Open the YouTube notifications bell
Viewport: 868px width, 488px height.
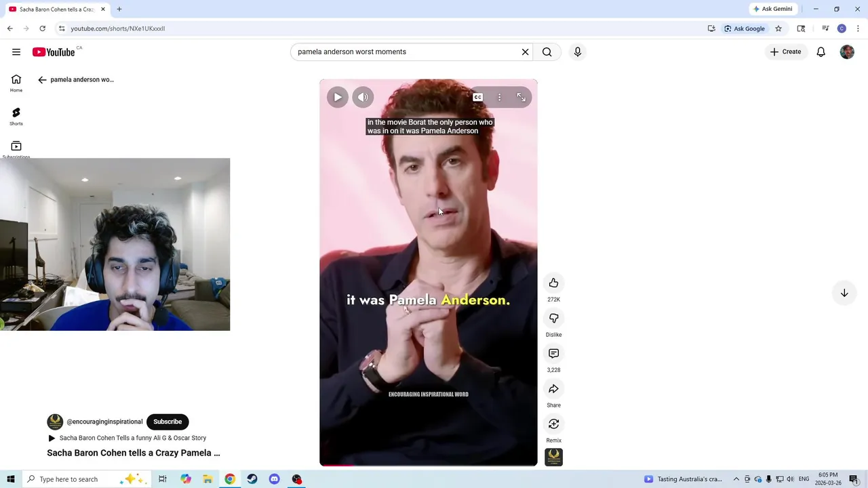[x=821, y=52]
